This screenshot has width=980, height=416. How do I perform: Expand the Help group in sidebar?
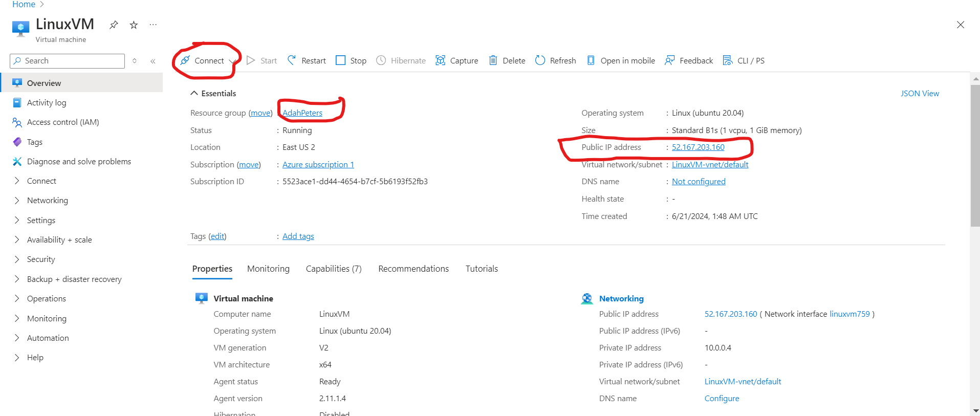(17, 357)
